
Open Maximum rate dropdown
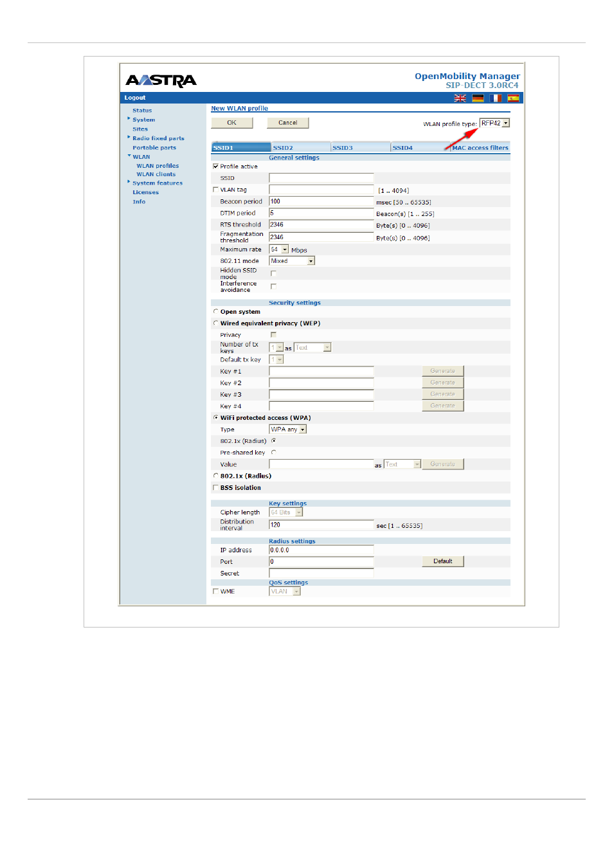click(x=279, y=249)
